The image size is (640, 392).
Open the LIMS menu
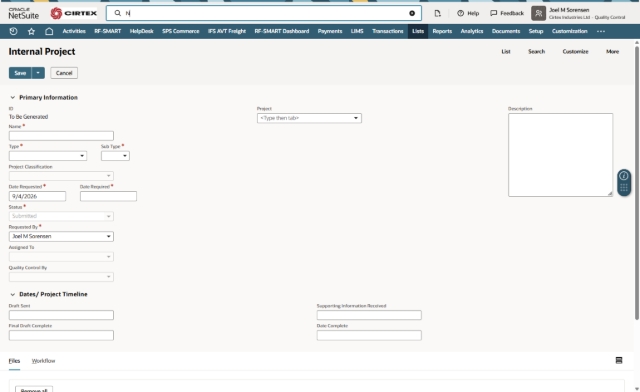click(357, 31)
